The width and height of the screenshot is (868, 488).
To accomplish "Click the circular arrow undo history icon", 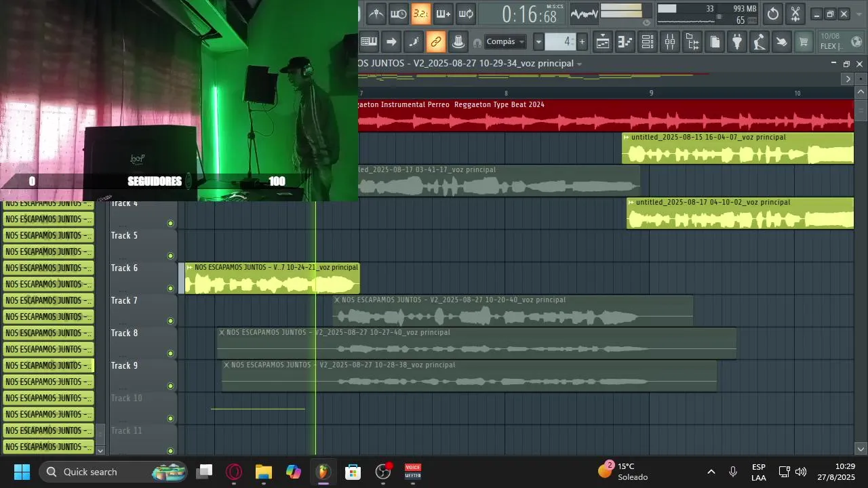I will pyautogui.click(x=773, y=14).
